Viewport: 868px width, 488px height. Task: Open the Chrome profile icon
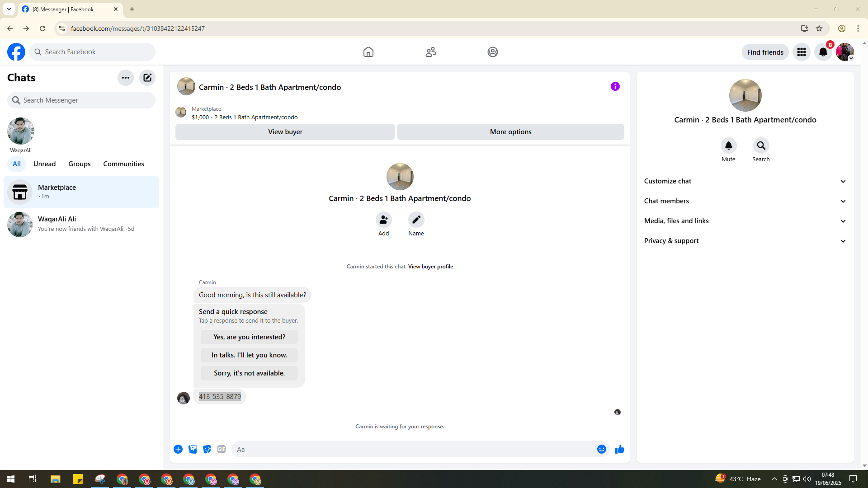pyautogui.click(x=842, y=28)
